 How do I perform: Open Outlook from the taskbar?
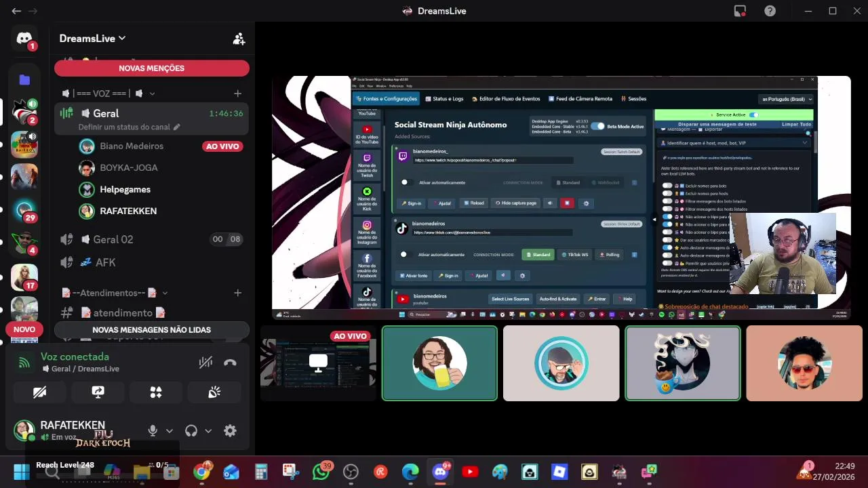231,472
